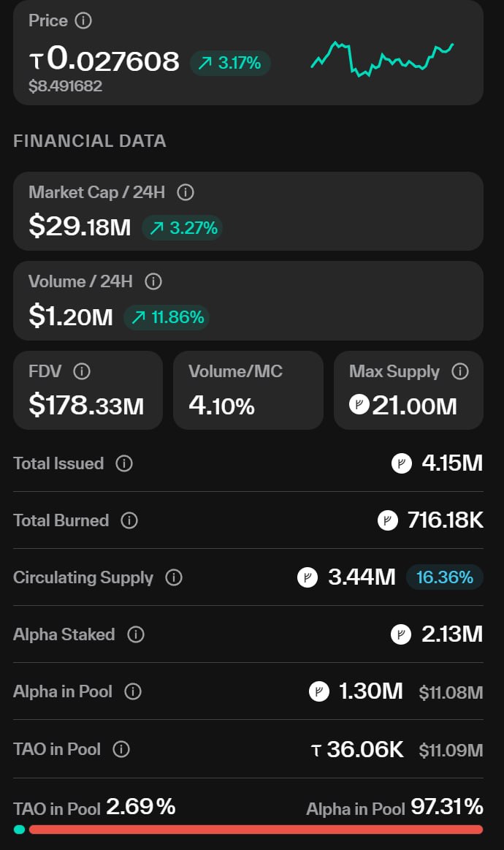Click the FDV info icon
Screen dimensions: 504x850
coord(82,372)
